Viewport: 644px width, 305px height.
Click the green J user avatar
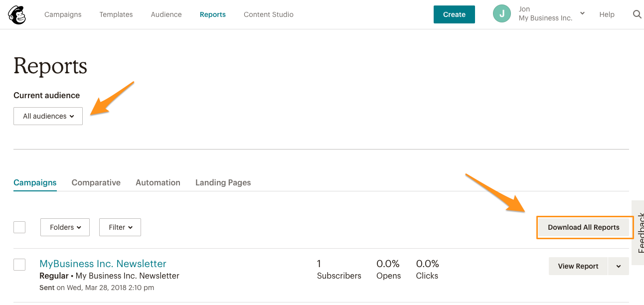click(x=502, y=14)
